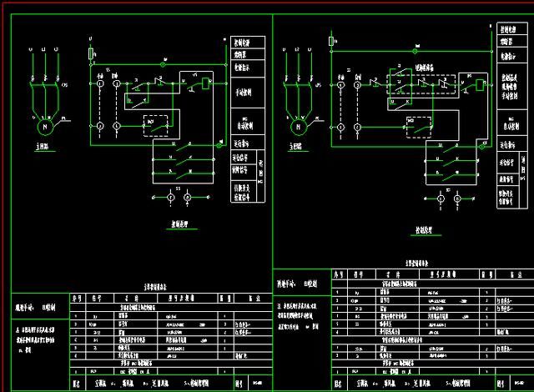Select the relay coil rectangle in right circuit
The width and height of the screenshot is (534, 392).
click(480, 85)
